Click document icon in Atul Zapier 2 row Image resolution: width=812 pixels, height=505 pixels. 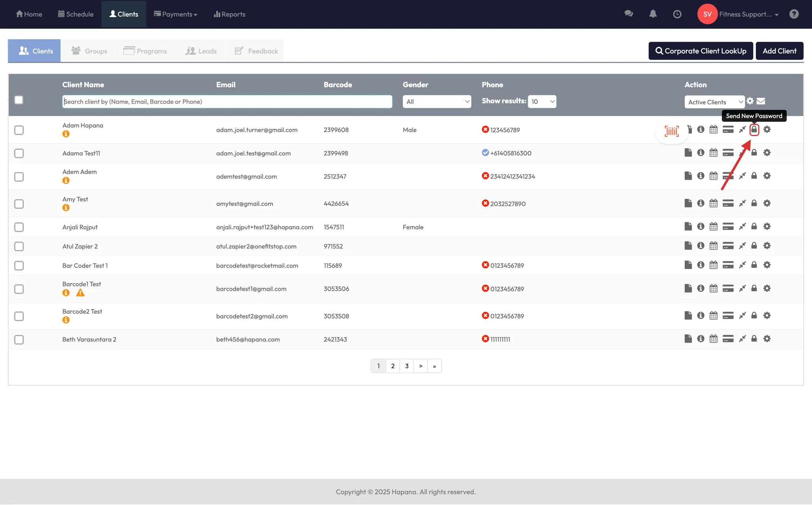click(688, 246)
